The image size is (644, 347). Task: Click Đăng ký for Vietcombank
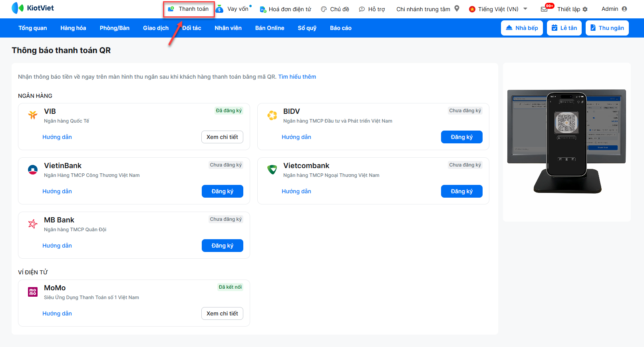pyautogui.click(x=462, y=191)
